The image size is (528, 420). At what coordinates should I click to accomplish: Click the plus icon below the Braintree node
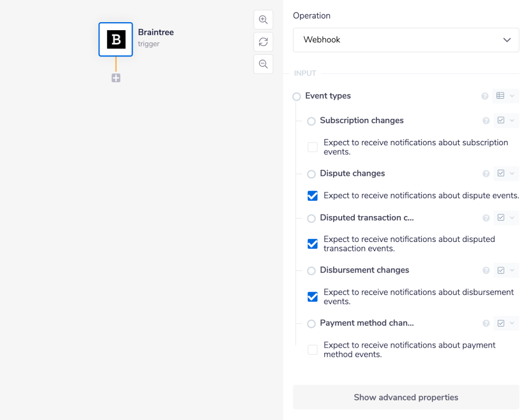115,78
